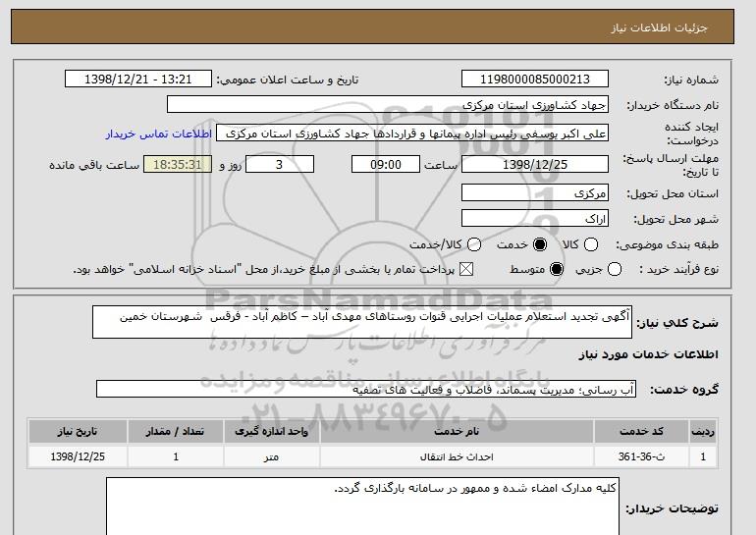The width and height of the screenshot is (756, 535).
Task: Click the service group field آب رسانی
Action: click(x=366, y=389)
